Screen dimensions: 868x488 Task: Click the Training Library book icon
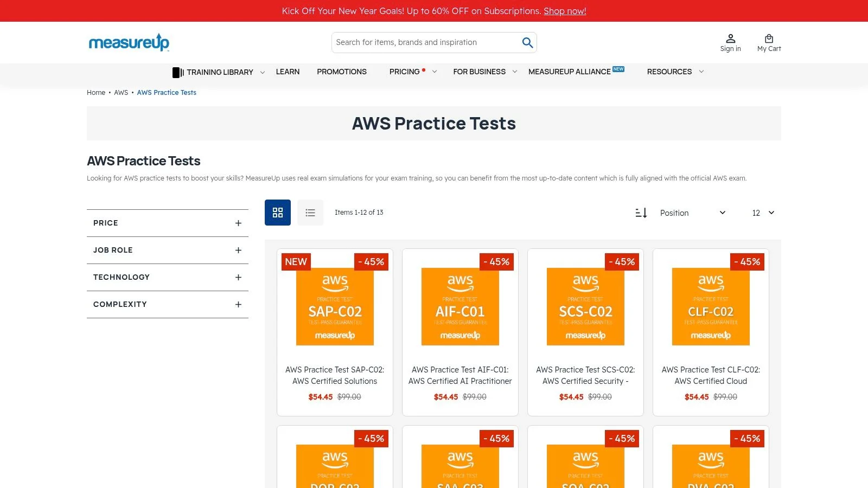coord(178,72)
